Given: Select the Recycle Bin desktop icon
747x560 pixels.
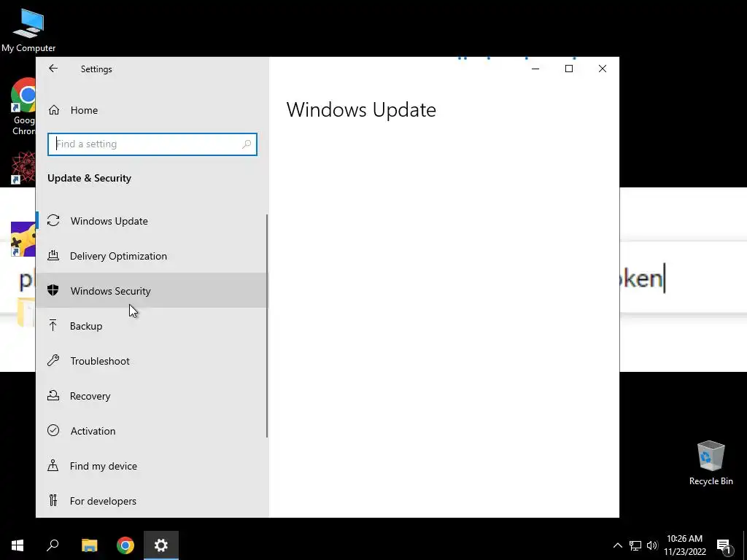Looking at the screenshot, I should pyautogui.click(x=711, y=463).
